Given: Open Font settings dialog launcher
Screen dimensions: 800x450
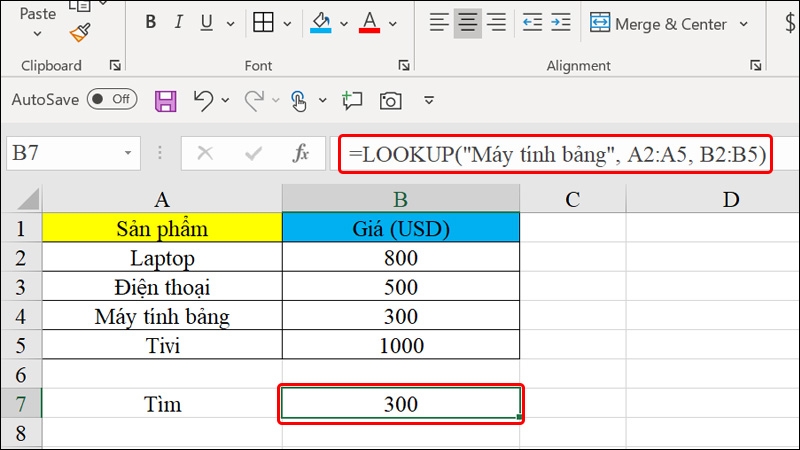Looking at the screenshot, I should (x=404, y=65).
